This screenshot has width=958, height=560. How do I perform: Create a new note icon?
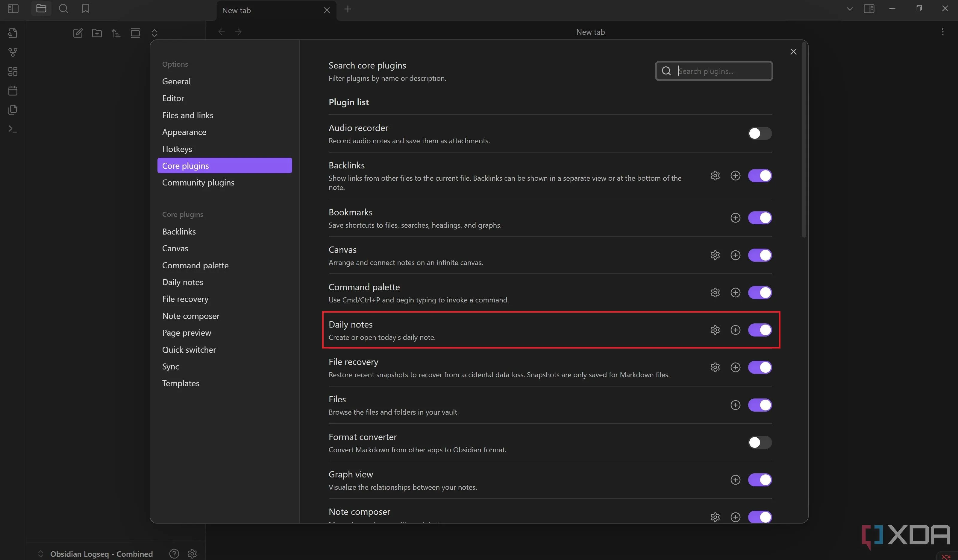pyautogui.click(x=78, y=33)
